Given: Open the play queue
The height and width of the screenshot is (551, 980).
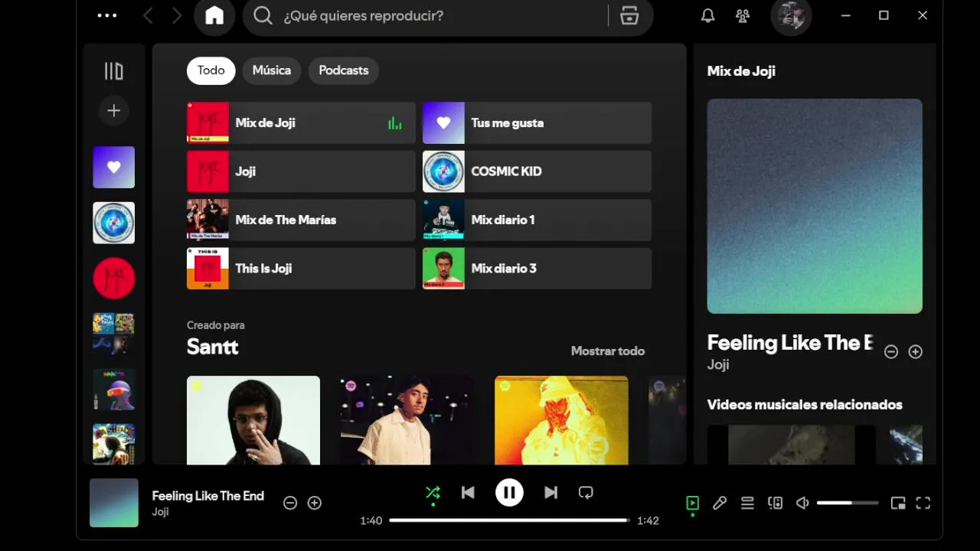Looking at the screenshot, I should [x=747, y=503].
